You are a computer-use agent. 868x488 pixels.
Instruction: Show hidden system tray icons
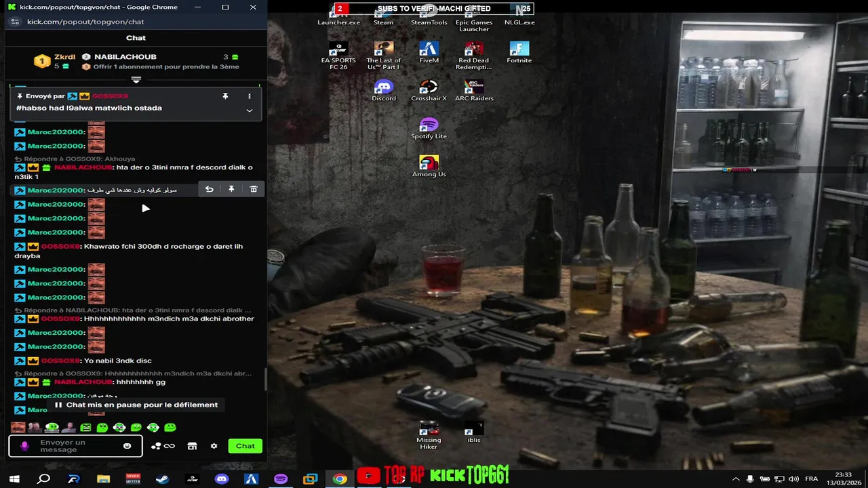pos(736,479)
